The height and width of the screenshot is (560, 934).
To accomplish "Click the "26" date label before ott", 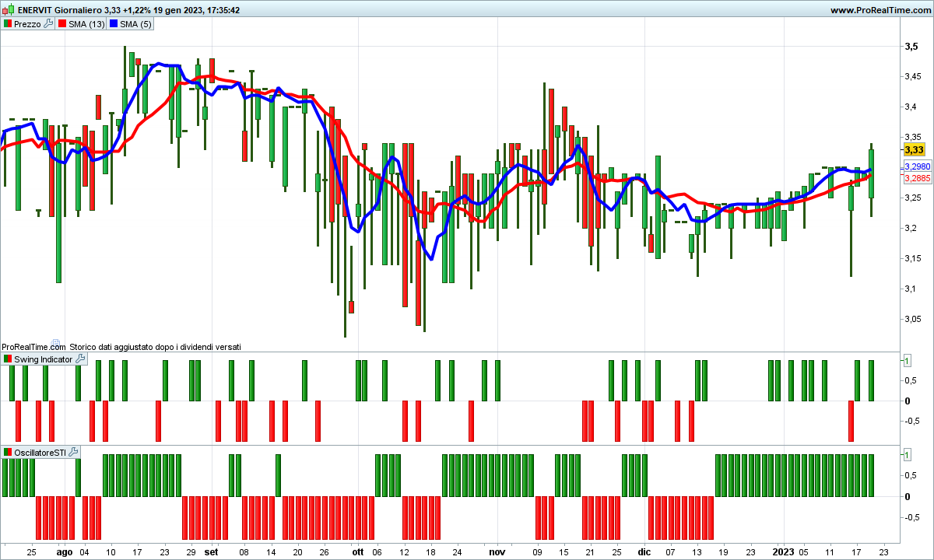I will pos(325,552).
